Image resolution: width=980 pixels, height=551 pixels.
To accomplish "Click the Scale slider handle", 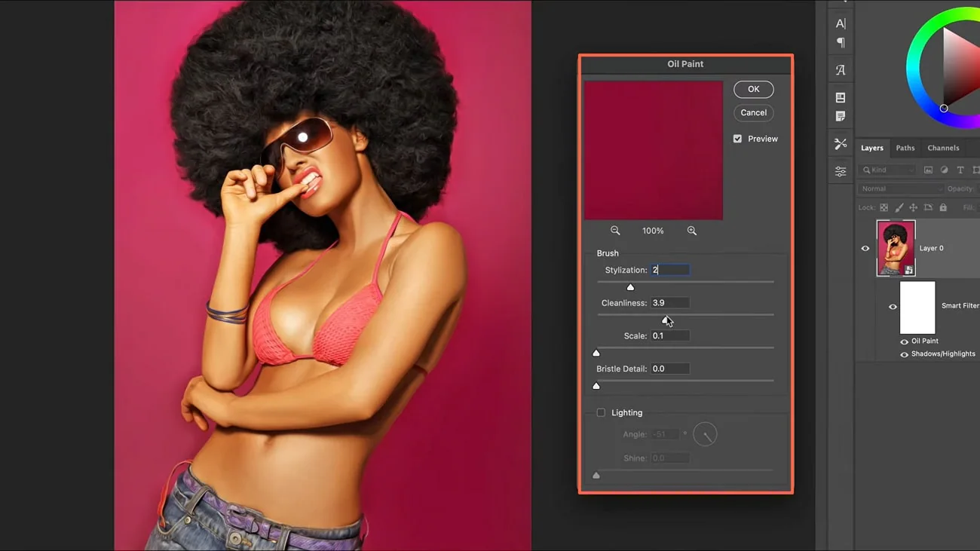I will pos(596,353).
